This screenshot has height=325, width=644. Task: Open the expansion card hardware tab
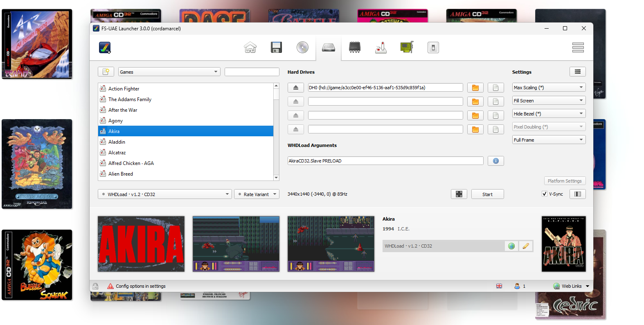(407, 47)
